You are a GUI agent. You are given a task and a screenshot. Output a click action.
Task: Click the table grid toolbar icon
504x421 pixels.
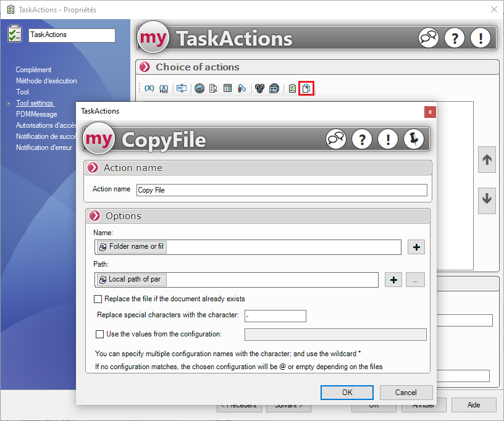228,88
